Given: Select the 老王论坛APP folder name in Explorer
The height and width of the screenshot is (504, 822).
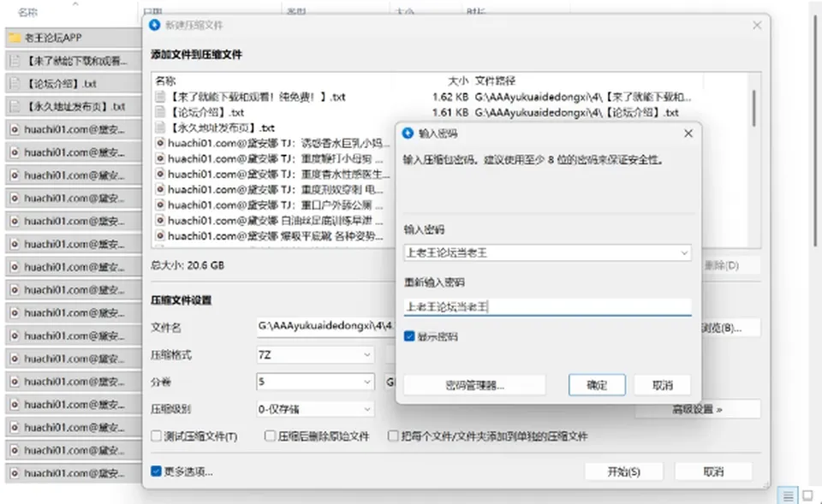Looking at the screenshot, I should [x=53, y=38].
